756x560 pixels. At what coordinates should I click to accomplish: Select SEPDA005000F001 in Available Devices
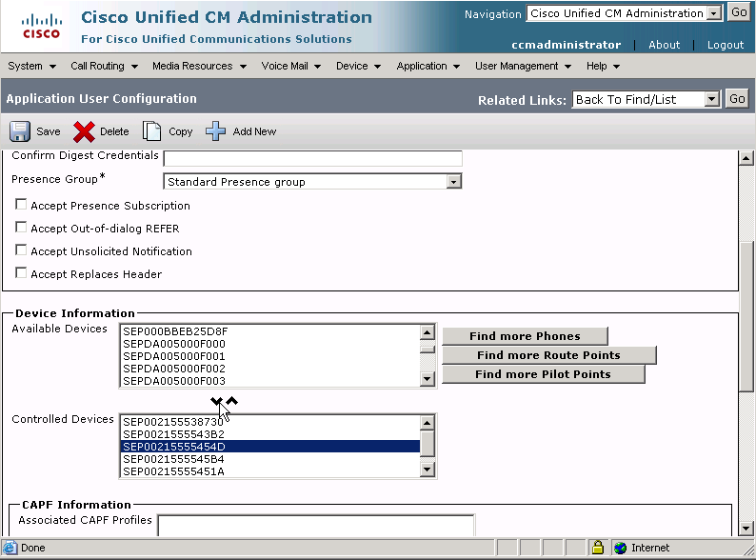pyautogui.click(x=270, y=356)
